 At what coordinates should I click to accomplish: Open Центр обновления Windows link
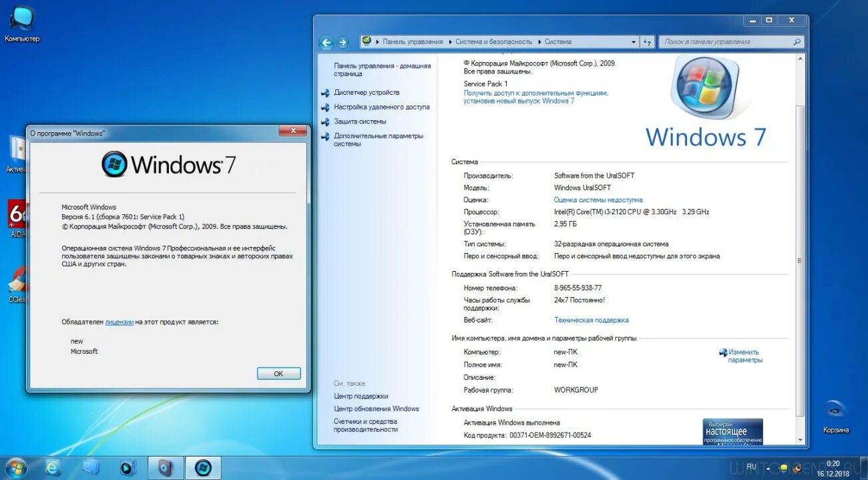click(x=377, y=409)
